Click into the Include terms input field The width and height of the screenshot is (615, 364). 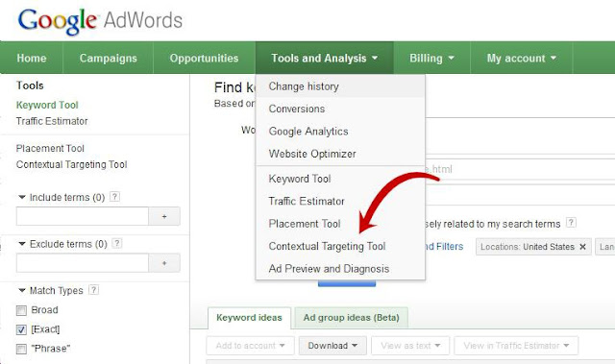83,216
